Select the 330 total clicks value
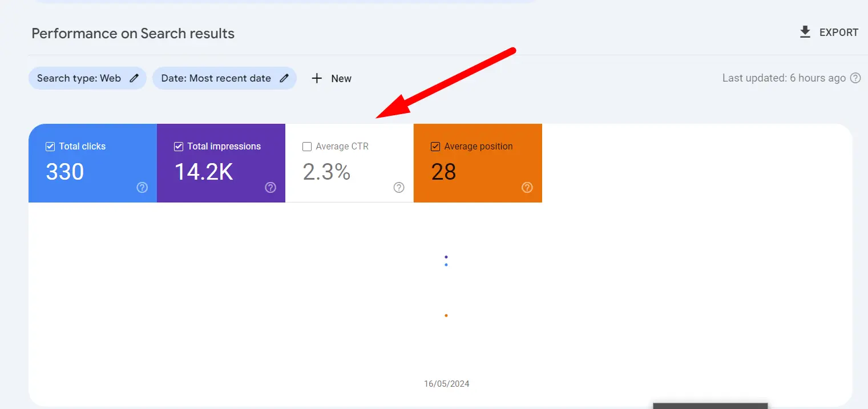Viewport: 868px width, 409px height. click(x=65, y=172)
